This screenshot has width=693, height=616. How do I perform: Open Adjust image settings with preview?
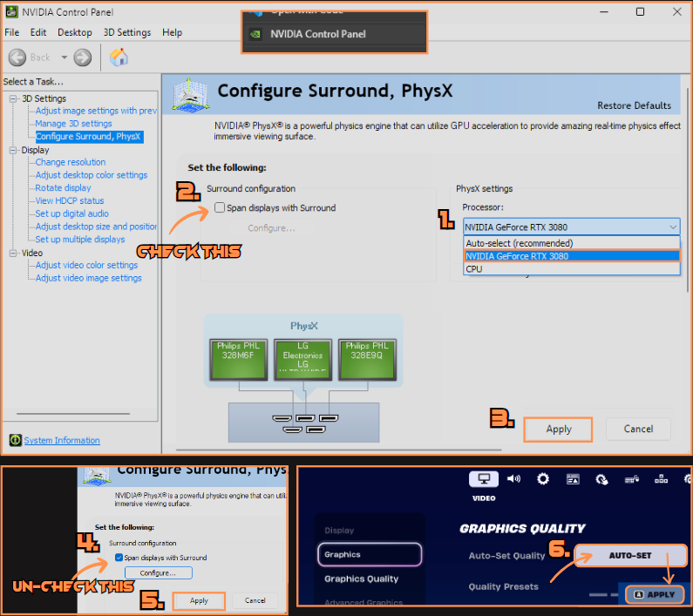(96, 111)
